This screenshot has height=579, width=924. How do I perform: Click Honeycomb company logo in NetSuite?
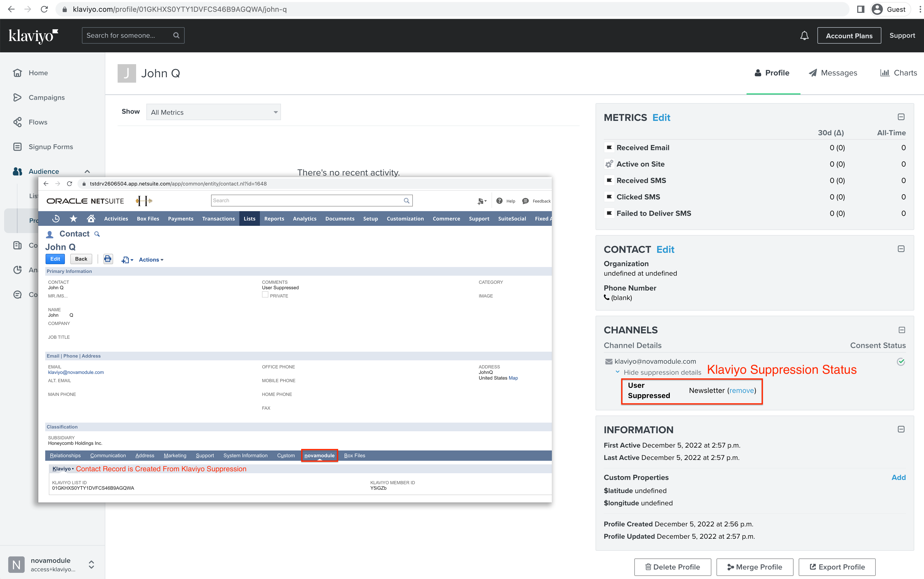click(144, 201)
